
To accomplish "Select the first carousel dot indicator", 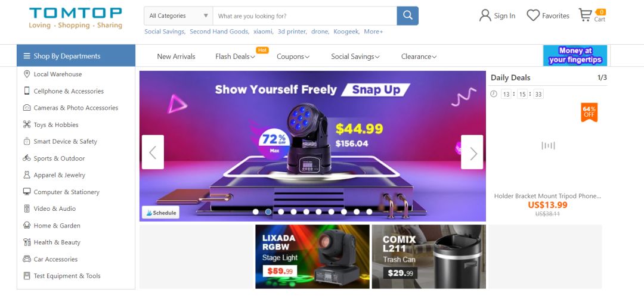I will click(x=255, y=211).
